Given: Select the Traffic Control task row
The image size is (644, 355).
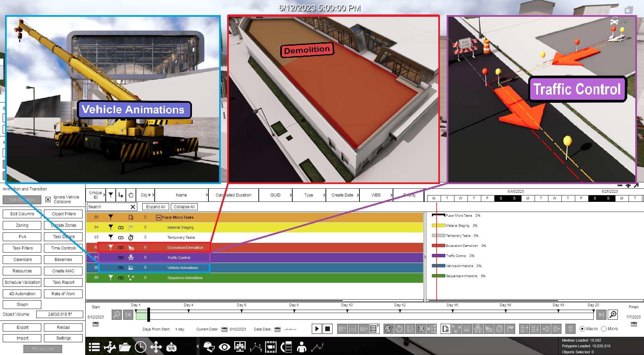Looking at the screenshot, I should [255, 258].
